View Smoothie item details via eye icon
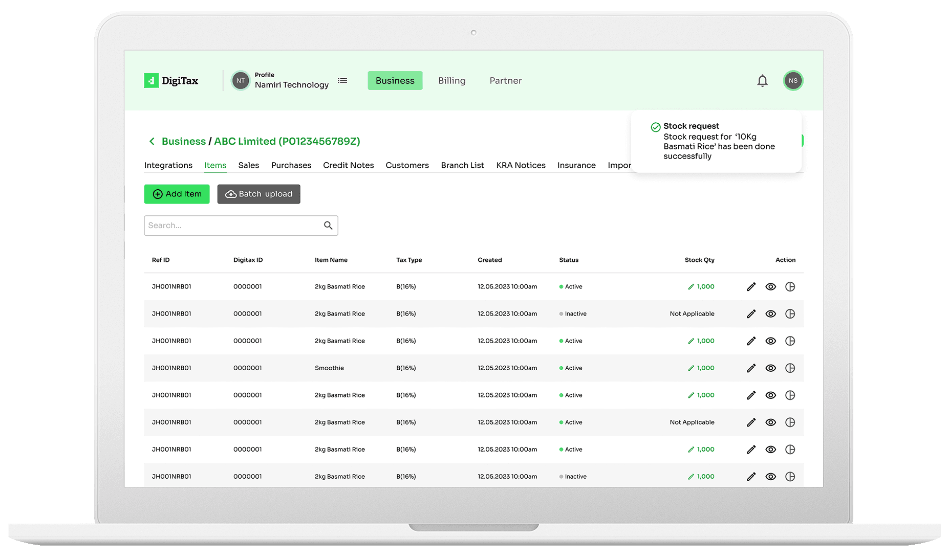 click(x=770, y=368)
